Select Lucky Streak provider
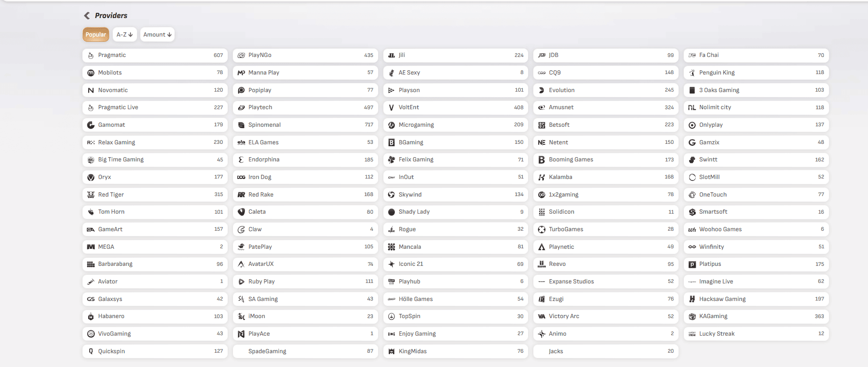The image size is (868, 367). click(x=756, y=334)
